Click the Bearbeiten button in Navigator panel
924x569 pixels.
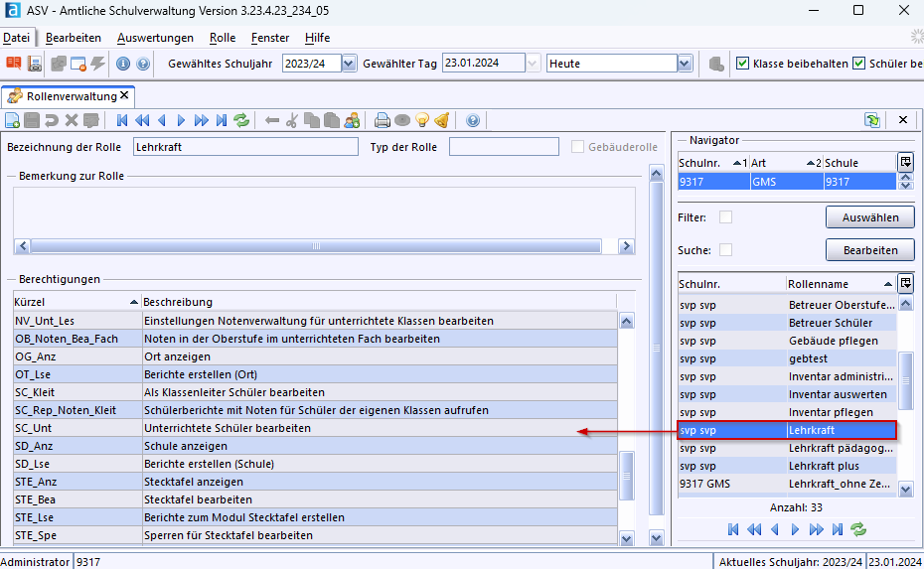pyautogui.click(x=869, y=250)
